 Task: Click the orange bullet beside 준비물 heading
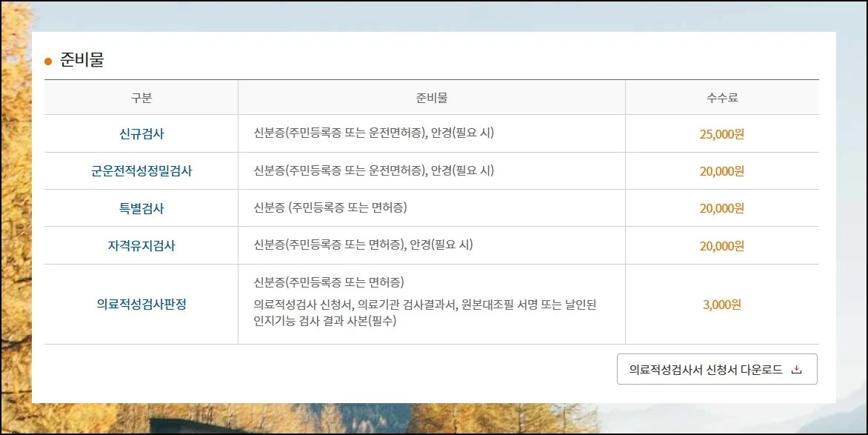click(48, 62)
